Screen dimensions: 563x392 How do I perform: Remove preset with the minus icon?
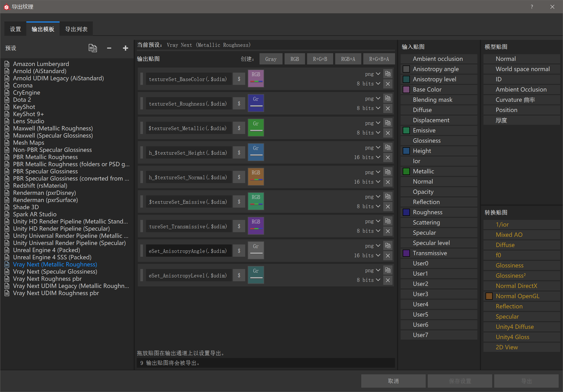point(109,48)
